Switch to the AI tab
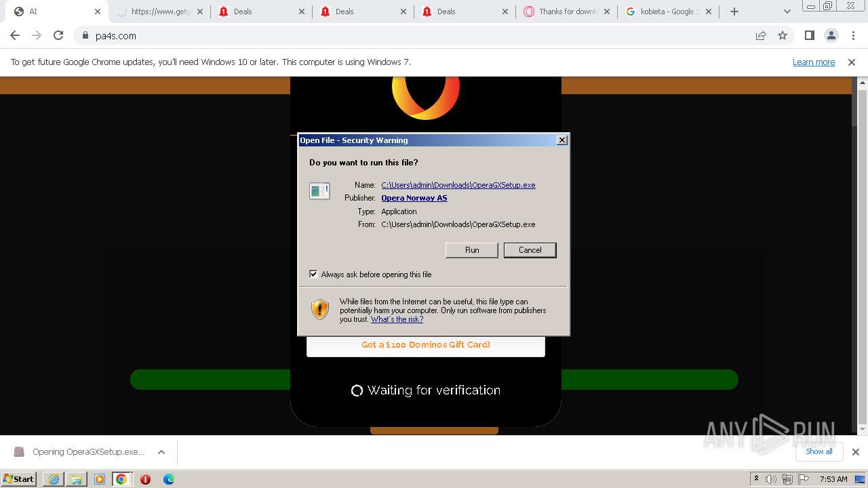Image resolution: width=868 pixels, height=488 pixels. click(57, 12)
